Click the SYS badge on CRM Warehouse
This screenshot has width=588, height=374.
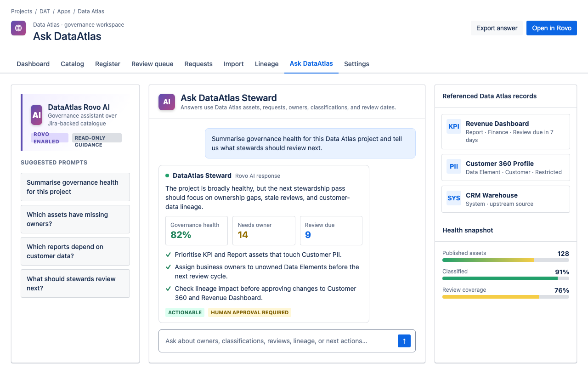click(x=454, y=198)
